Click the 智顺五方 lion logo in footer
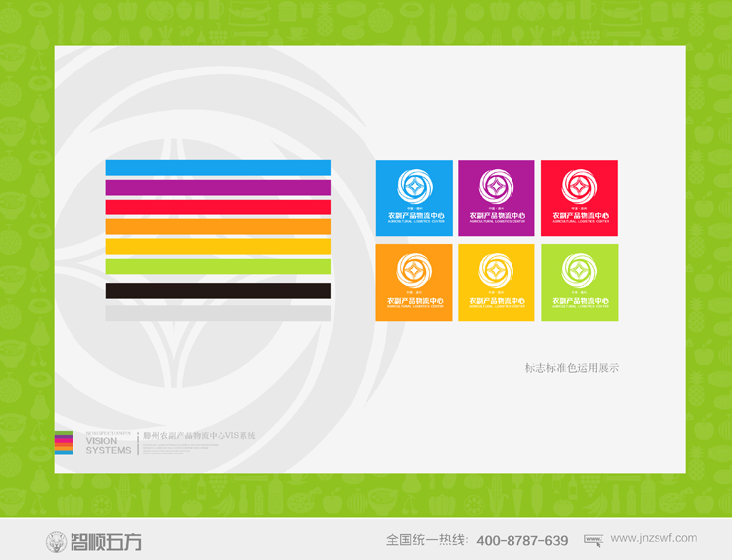This screenshot has width=732, height=560. 57,541
